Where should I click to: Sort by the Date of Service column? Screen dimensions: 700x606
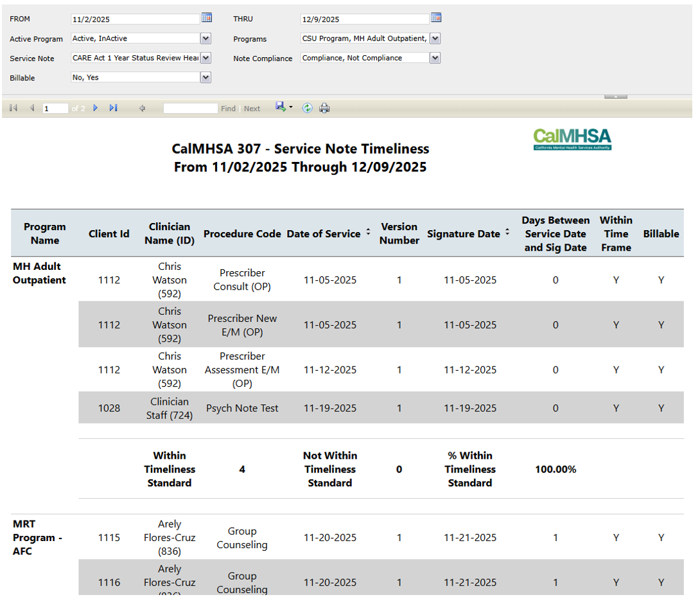pos(368,233)
